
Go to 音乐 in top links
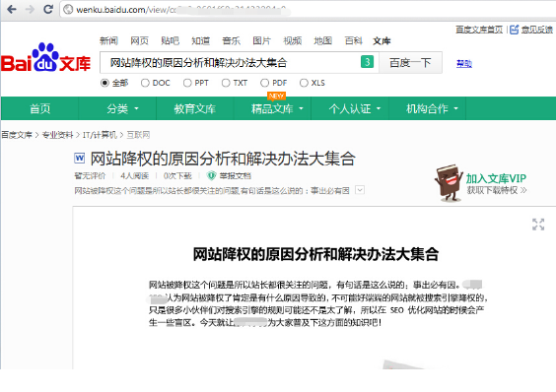click(x=232, y=41)
